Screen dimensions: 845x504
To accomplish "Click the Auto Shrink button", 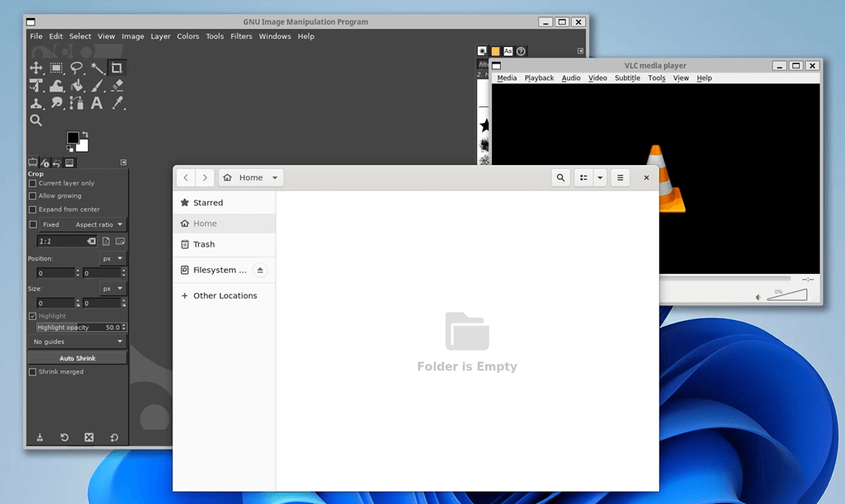I will pos(78,358).
